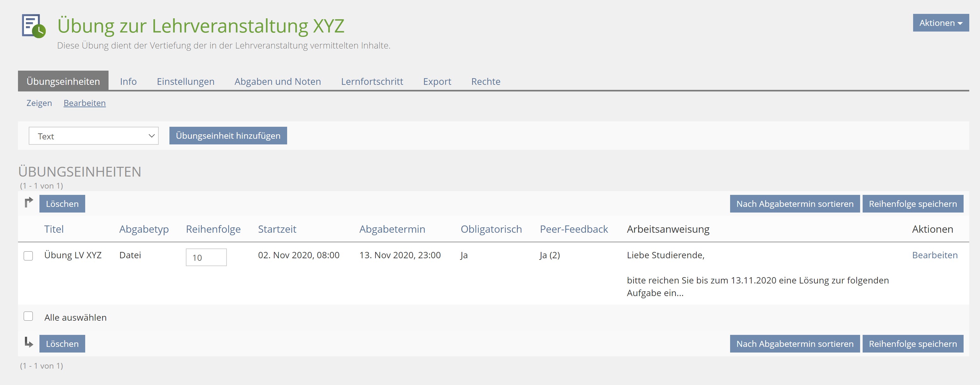Click the exercise icon next to the page title
980x385 pixels.
click(33, 26)
